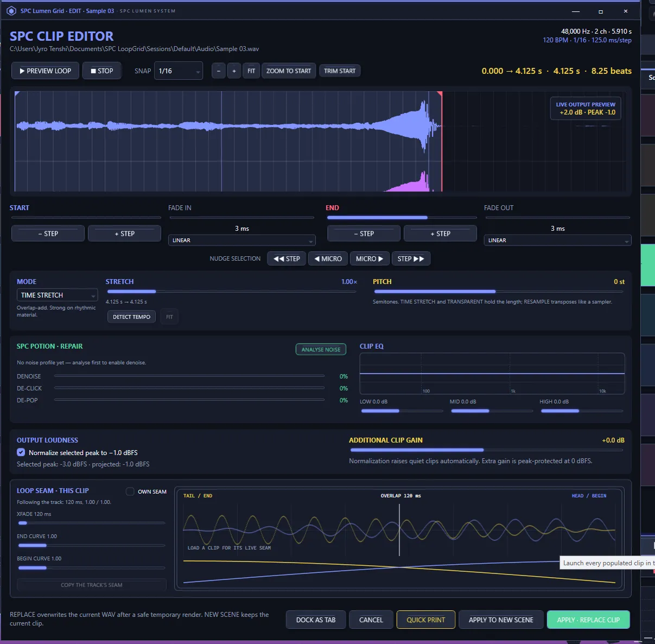Click the Live Output Preview readout

click(x=586, y=108)
